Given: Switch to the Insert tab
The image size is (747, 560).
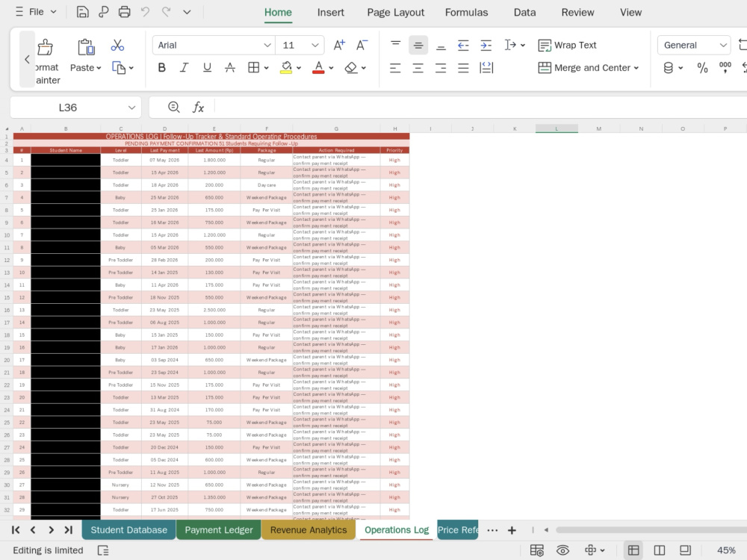Looking at the screenshot, I should pos(331,13).
